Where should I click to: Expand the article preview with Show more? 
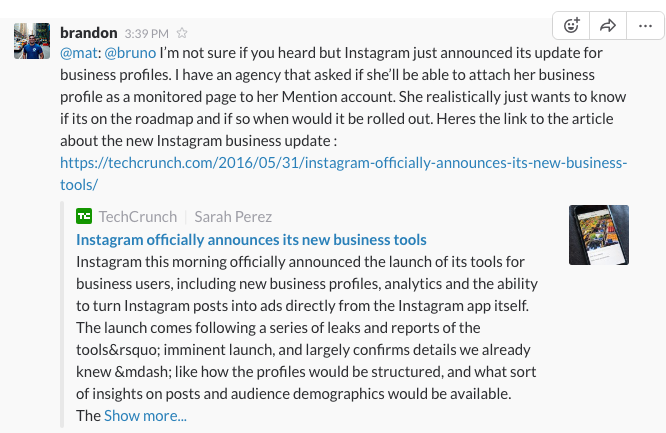point(145,416)
